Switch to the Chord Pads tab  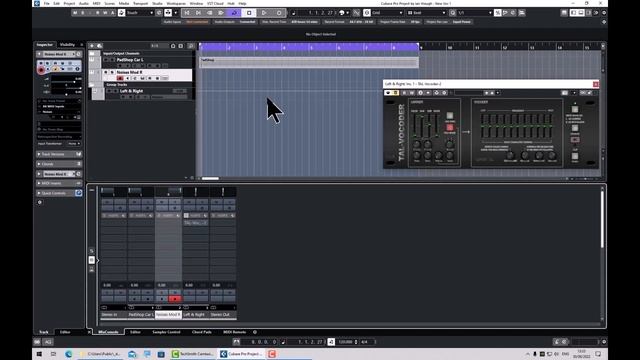[202, 332]
